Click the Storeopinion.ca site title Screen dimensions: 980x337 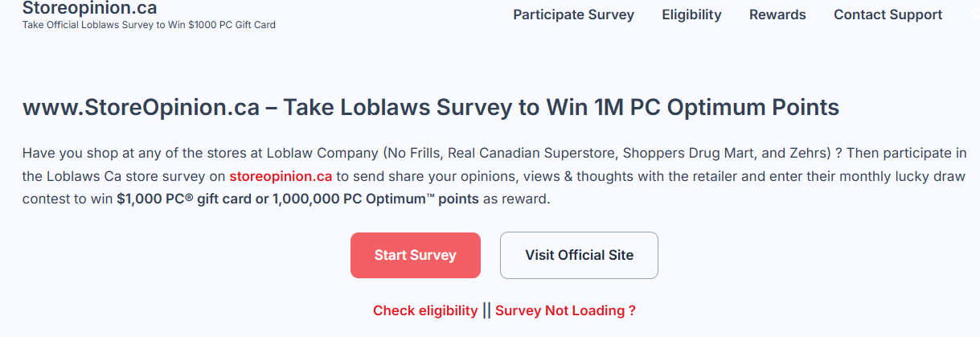tap(89, 9)
